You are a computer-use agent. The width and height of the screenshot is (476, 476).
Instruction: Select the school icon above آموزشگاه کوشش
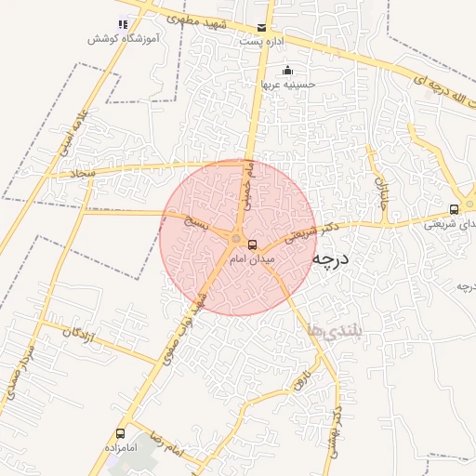[x=123, y=24]
